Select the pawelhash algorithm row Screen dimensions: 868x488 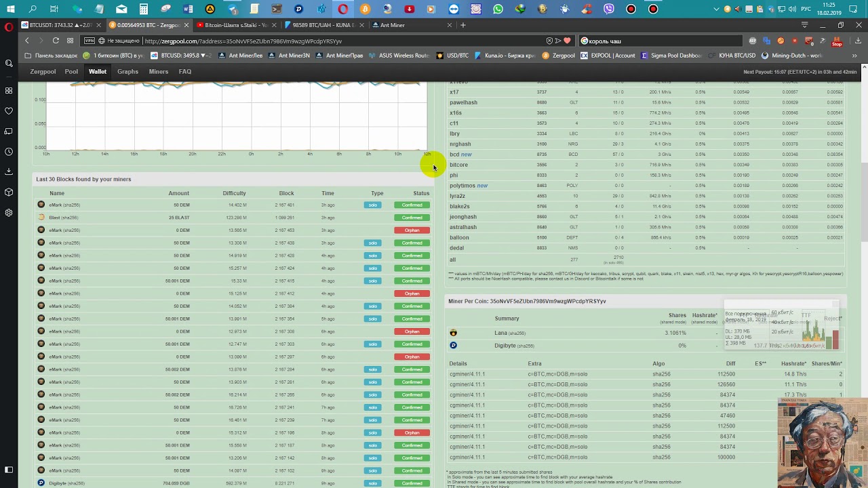click(646, 102)
